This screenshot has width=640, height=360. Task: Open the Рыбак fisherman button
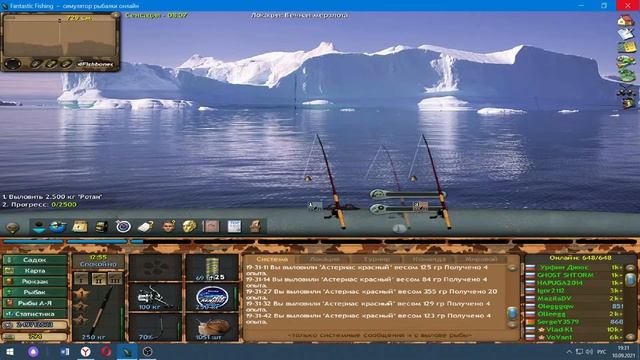[35, 292]
